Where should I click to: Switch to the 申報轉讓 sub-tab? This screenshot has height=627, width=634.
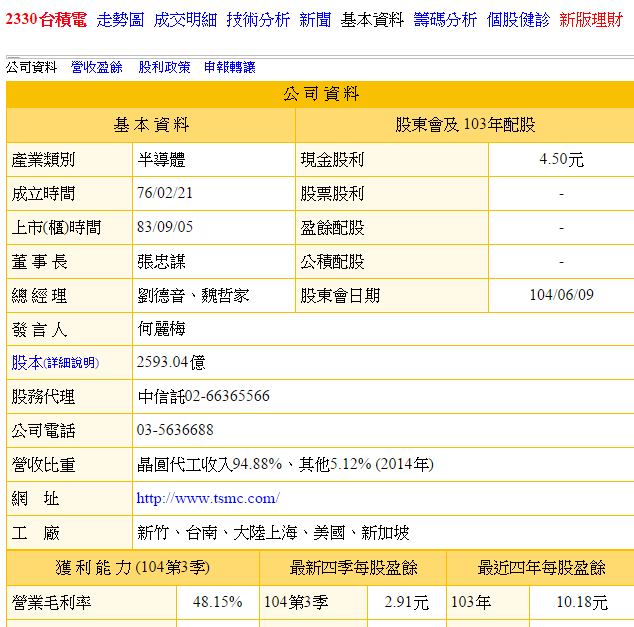coord(230,67)
